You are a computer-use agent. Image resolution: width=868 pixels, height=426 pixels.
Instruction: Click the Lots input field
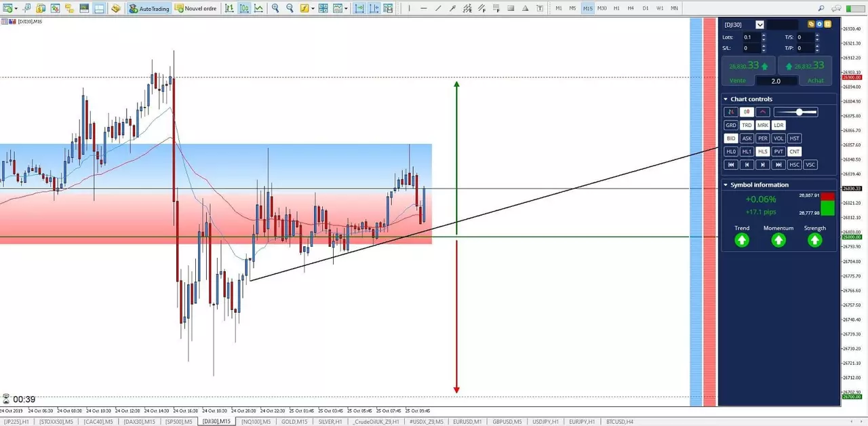click(x=751, y=37)
